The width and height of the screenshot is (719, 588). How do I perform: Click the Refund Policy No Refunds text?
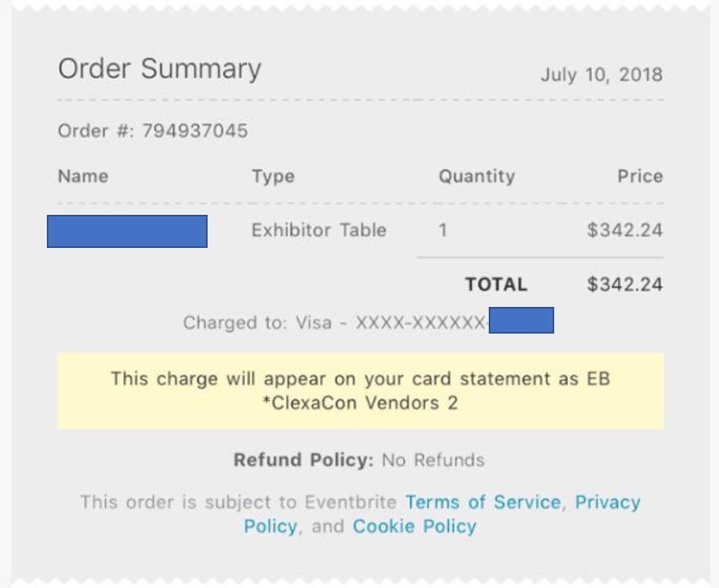click(359, 460)
